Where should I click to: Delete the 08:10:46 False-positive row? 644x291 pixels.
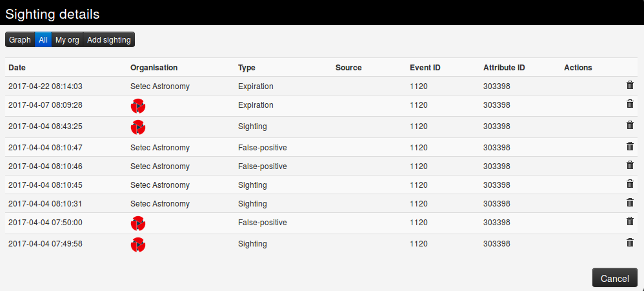[630, 165]
